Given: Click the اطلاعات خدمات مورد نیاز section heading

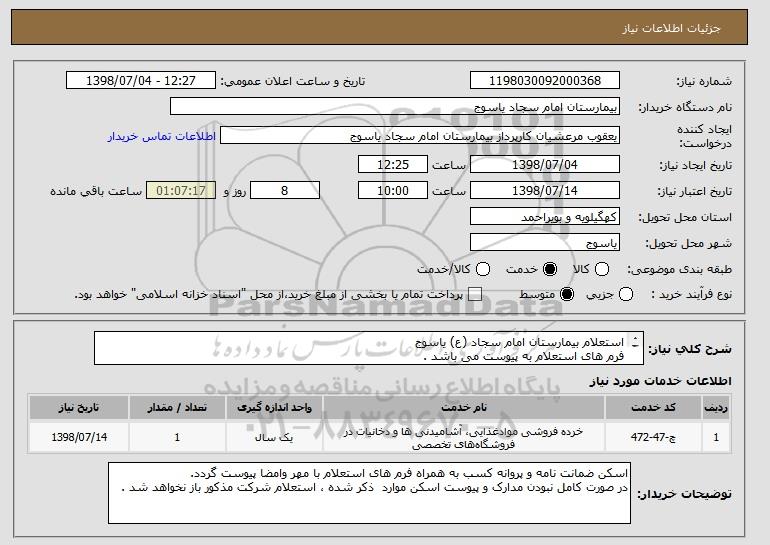Looking at the screenshot, I should [660, 381].
